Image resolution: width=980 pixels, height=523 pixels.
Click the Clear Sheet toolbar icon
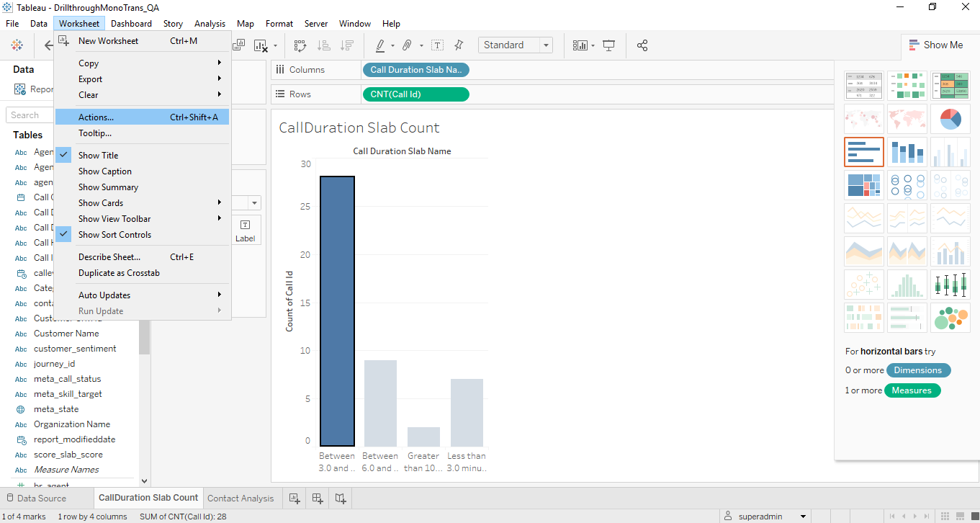pos(260,45)
